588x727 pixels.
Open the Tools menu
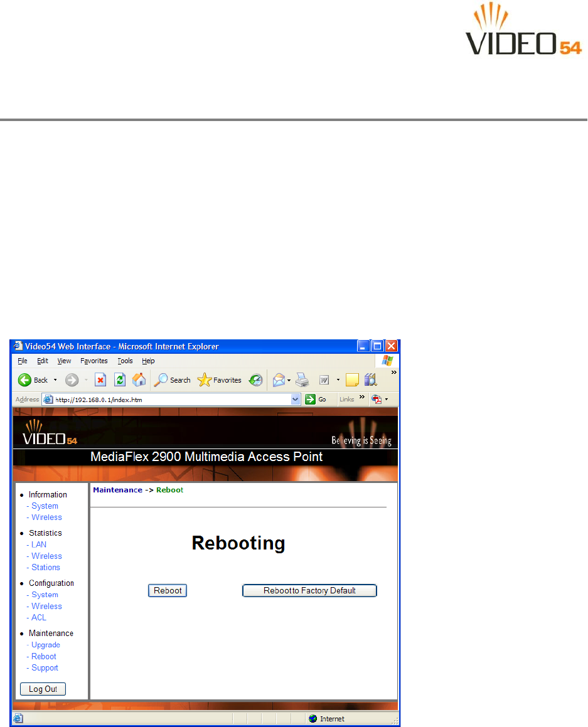pyautogui.click(x=125, y=361)
